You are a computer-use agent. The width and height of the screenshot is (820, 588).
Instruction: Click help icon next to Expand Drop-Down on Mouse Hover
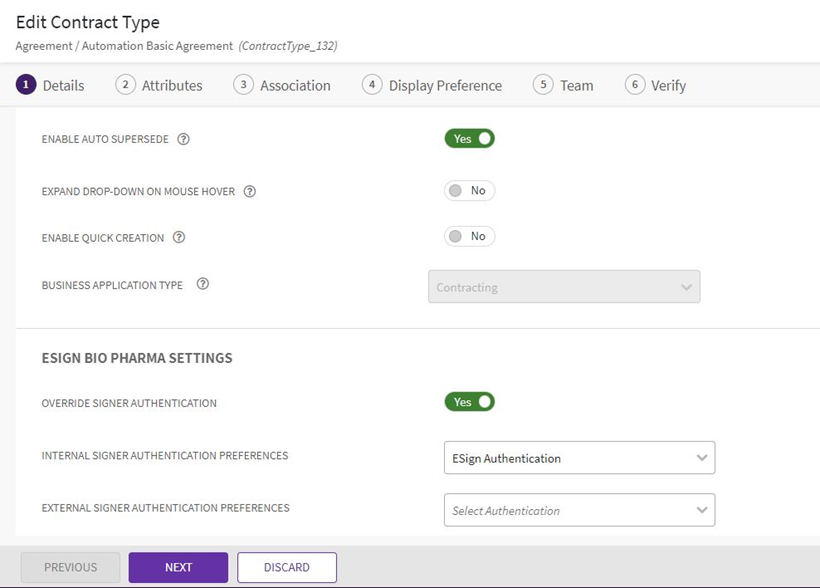click(x=250, y=191)
